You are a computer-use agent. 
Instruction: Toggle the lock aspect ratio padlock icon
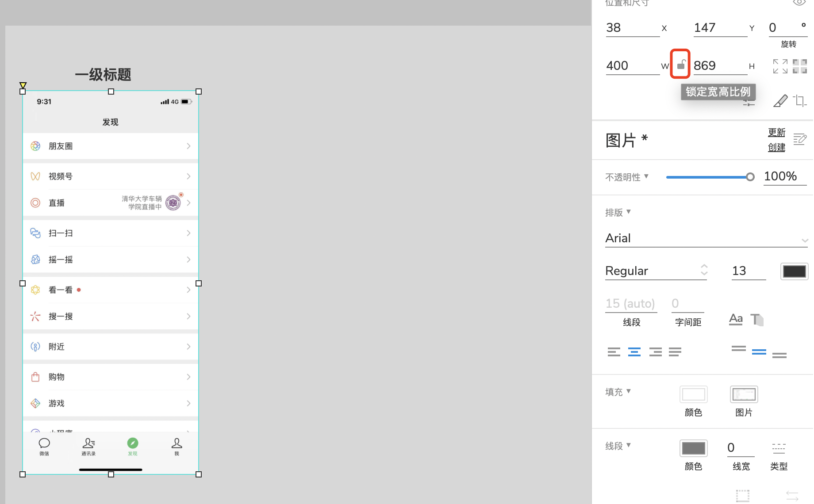point(681,65)
